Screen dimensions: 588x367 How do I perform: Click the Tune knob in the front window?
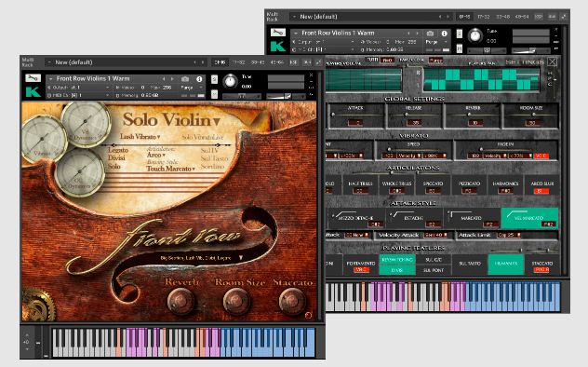point(230,81)
